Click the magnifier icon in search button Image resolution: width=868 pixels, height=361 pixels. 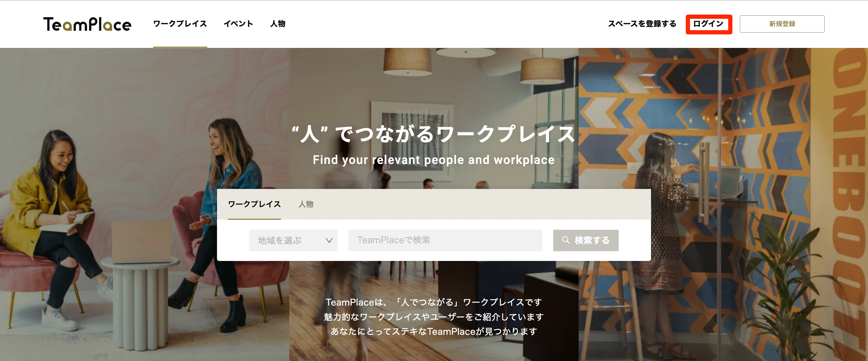point(566,240)
